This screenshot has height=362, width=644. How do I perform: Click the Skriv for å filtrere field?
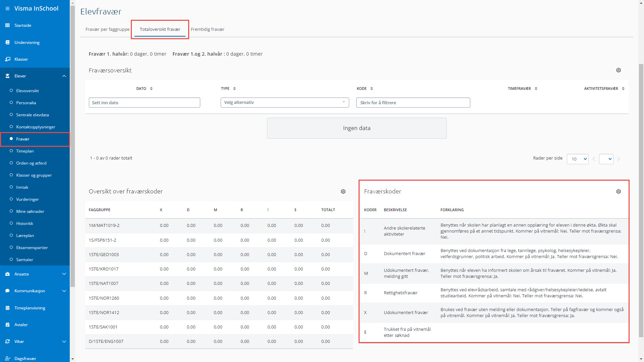point(413,103)
